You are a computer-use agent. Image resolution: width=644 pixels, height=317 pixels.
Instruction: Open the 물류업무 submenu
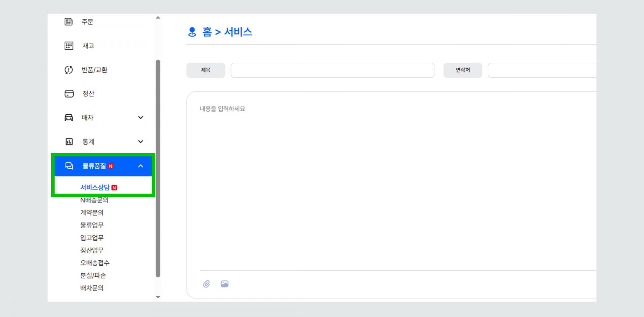tap(92, 225)
